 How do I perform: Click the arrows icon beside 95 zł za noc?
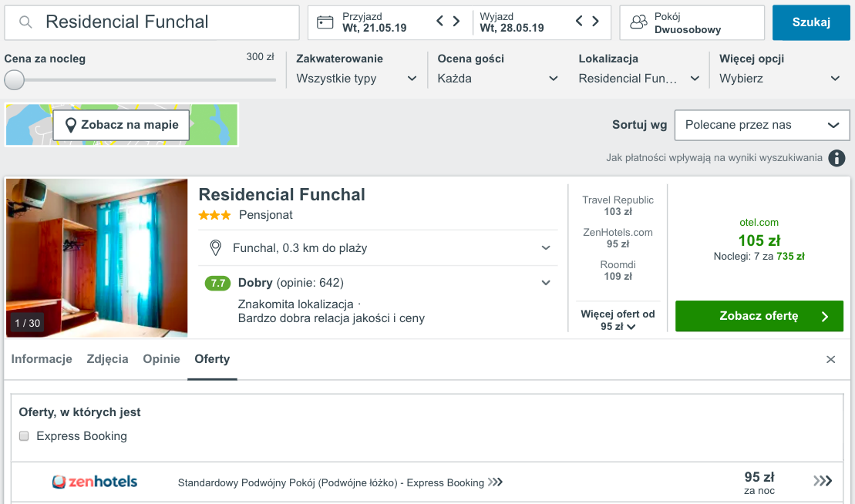(x=823, y=481)
